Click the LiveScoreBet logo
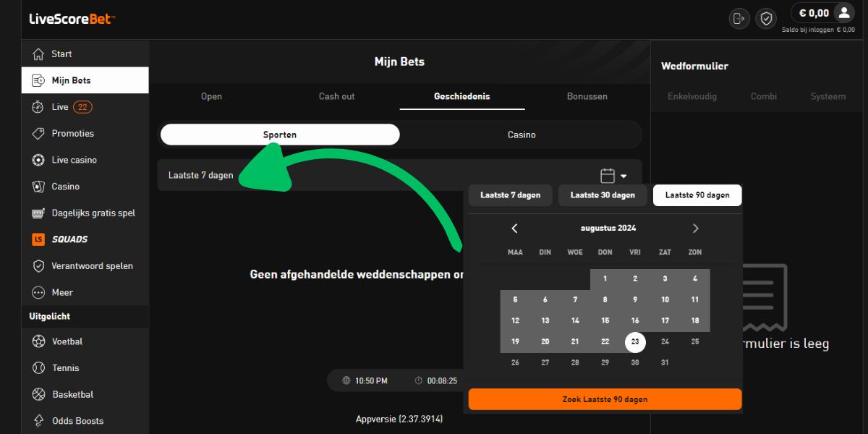 72,19
